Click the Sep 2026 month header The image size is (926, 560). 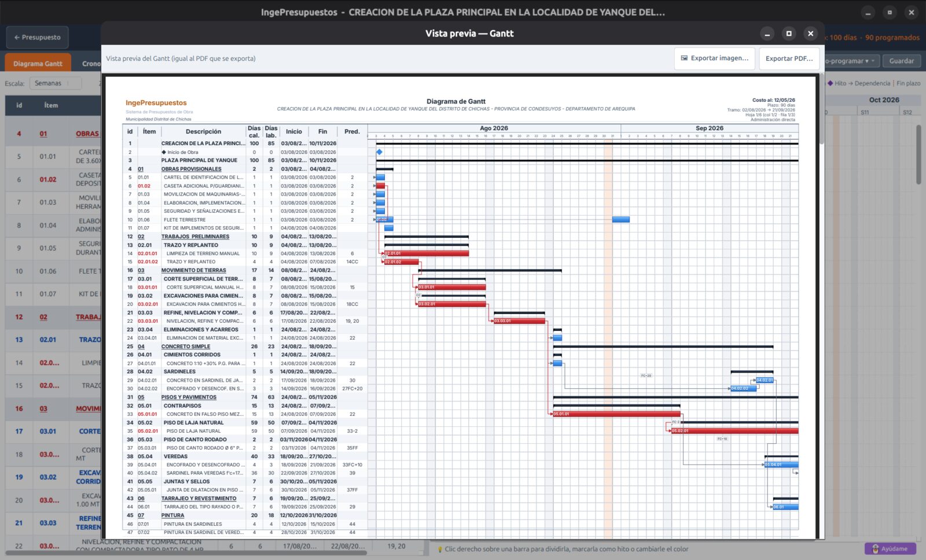pos(710,128)
